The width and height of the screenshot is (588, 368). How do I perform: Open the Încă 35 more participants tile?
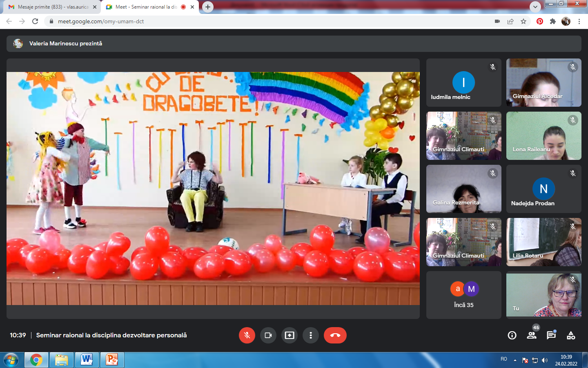point(463,295)
